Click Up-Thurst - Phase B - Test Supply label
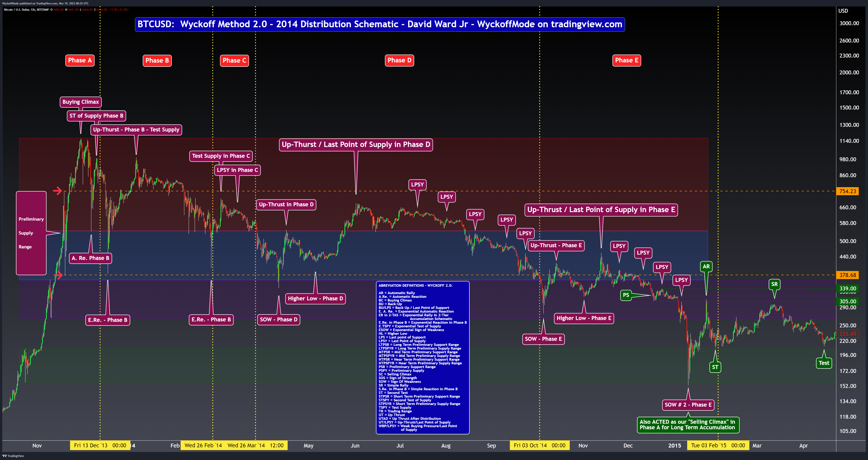Image resolution: width=868 pixels, height=460 pixels. coord(136,130)
